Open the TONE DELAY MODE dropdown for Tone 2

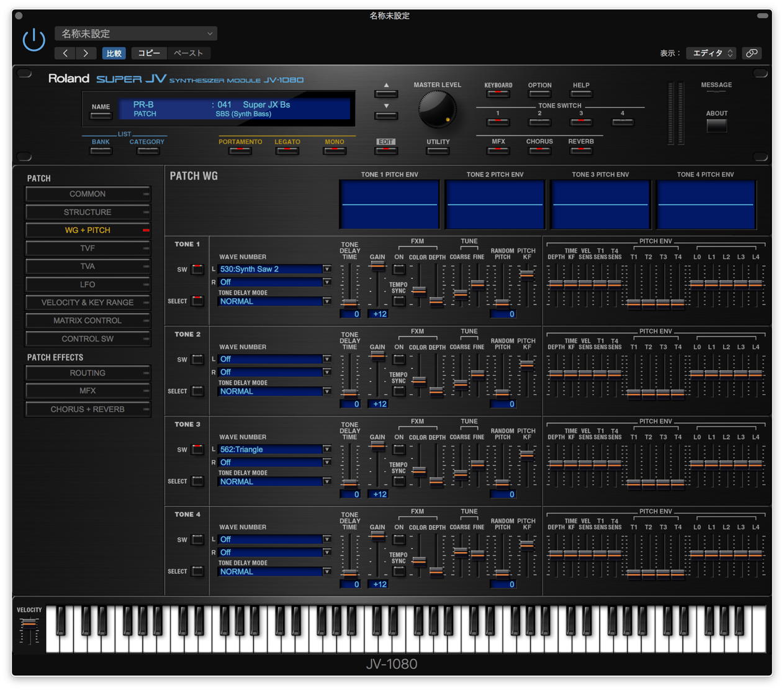coord(274,391)
